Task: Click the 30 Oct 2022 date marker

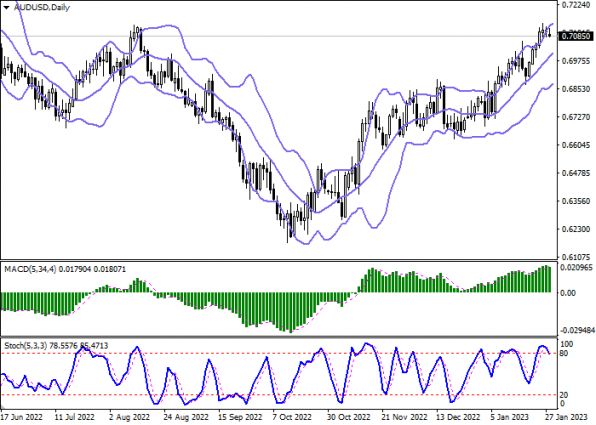Action: coord(348,417)
